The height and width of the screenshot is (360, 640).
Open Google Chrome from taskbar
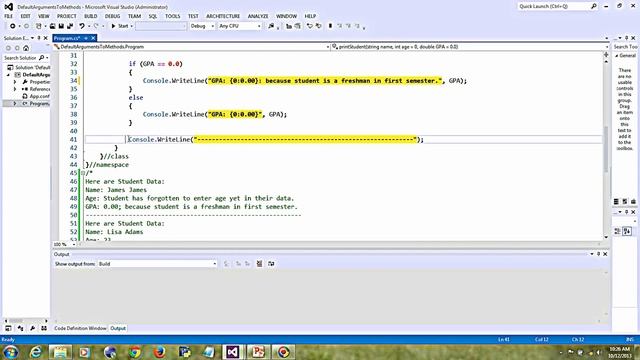click(135, 352)
